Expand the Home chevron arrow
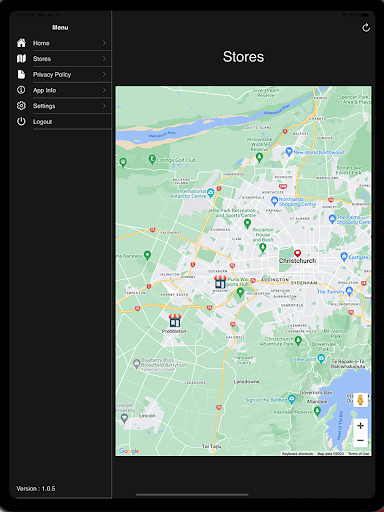Image resolution: width=384 pixels, height=512 pixels. pyautogui.click(x=104, y=43)
